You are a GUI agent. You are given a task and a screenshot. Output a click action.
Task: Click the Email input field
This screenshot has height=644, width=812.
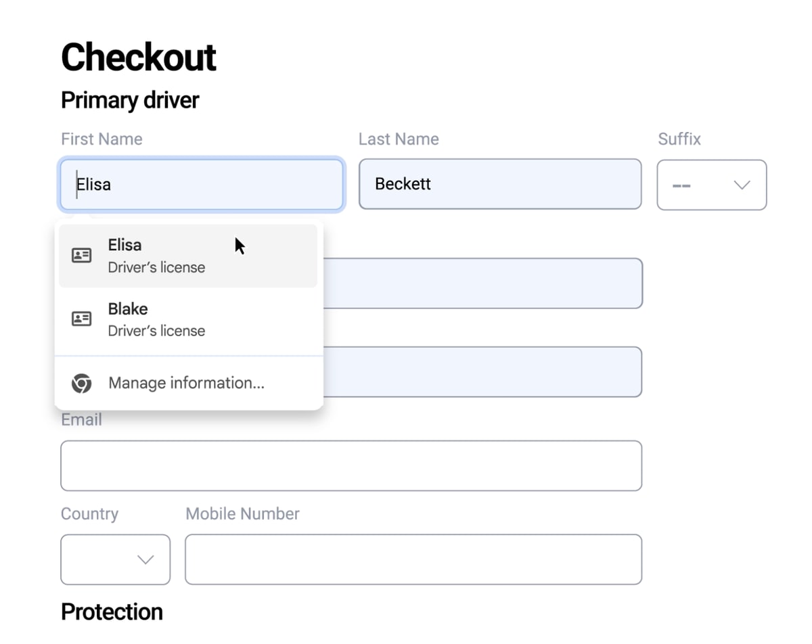(x=351, y=465)
